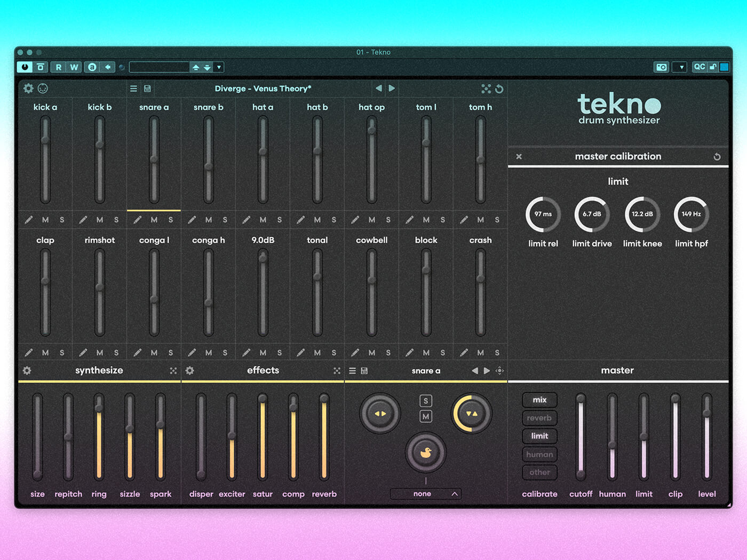The height and width of the screenshot is (560, 747).
Task: Randomize the effects section parameters
Action: point(337,371)
